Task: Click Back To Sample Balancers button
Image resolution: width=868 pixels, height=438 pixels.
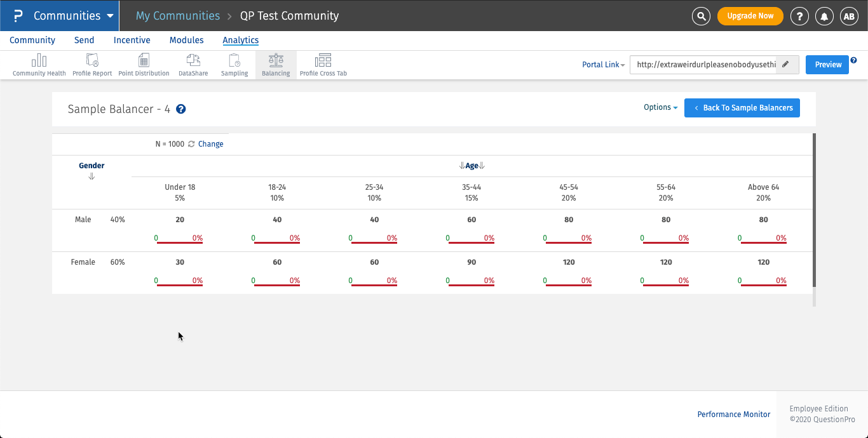Action: coord(742,108)
